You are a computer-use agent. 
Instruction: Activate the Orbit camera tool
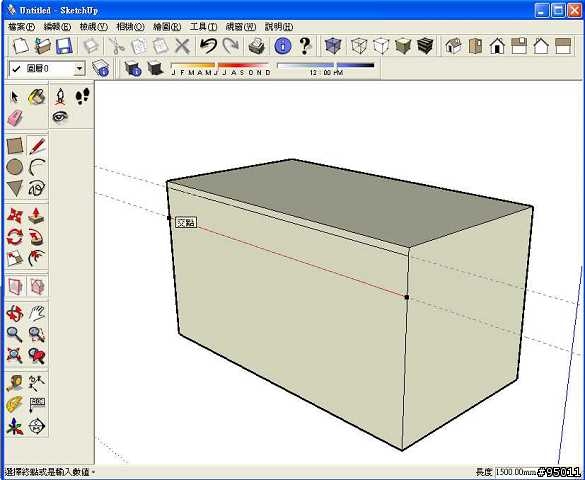(15, 313)
